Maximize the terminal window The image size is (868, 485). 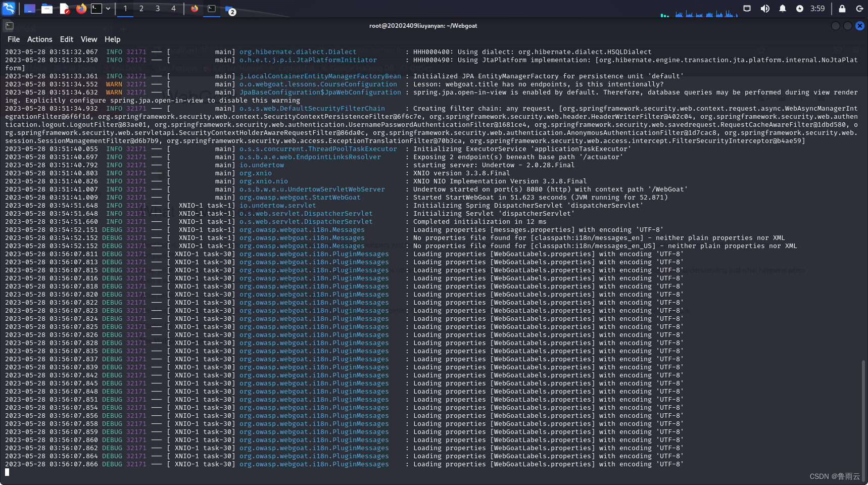pos(847,26)
